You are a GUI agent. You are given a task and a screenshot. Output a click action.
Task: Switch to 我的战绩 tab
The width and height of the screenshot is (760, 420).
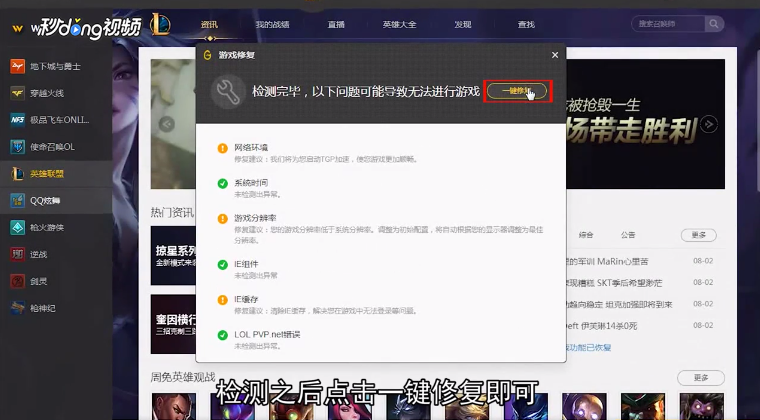(272, 24)
